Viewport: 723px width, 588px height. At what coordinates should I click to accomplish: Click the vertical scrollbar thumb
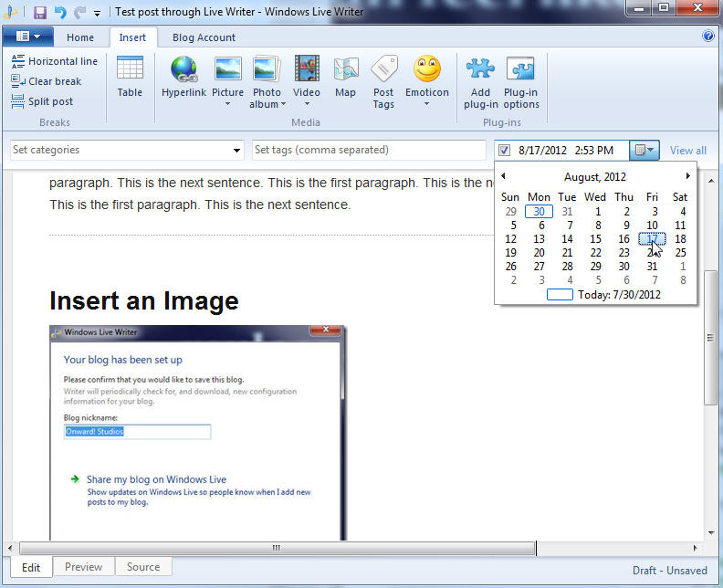(710, 338)
